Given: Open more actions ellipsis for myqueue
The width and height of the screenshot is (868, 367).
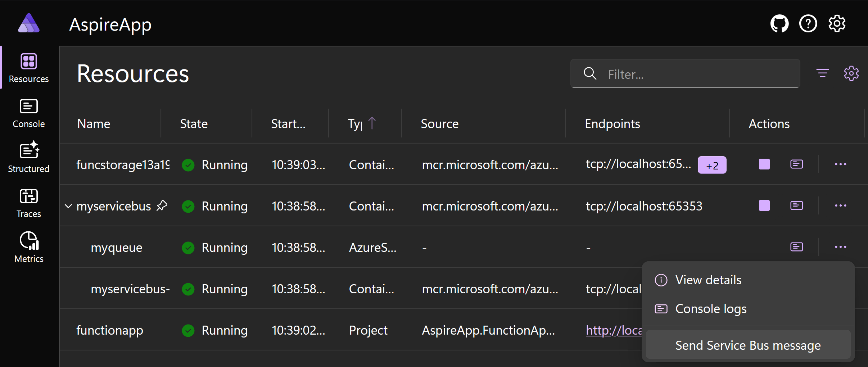Looking at the screenshot, I should (840, 247).
